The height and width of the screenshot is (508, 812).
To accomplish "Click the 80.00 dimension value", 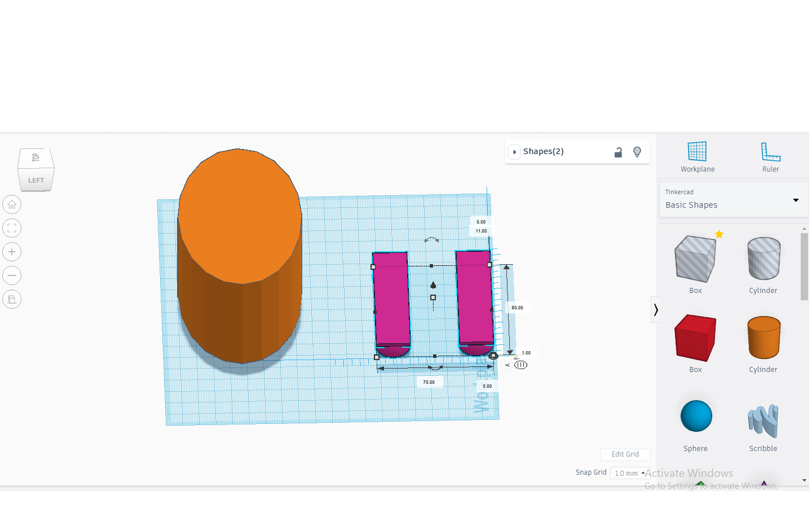I will [x=517, y=308].
